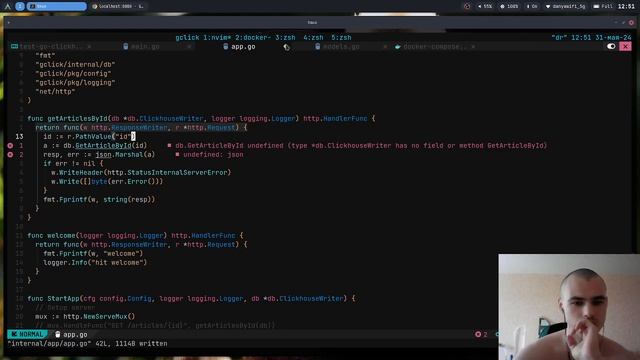Click the NORMAL mode indicator in statusline
The height and width of the screenshot is (360, 640).
click(27, 334)
